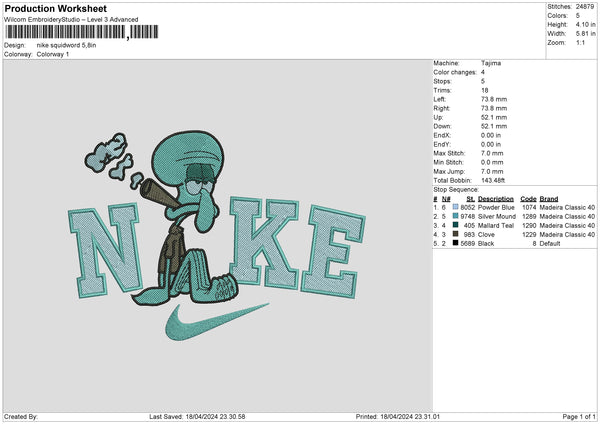Click the 'Color changes:' label
This screenshot has width=600, height=424.
pyautogui.click(x=455, y=72)
